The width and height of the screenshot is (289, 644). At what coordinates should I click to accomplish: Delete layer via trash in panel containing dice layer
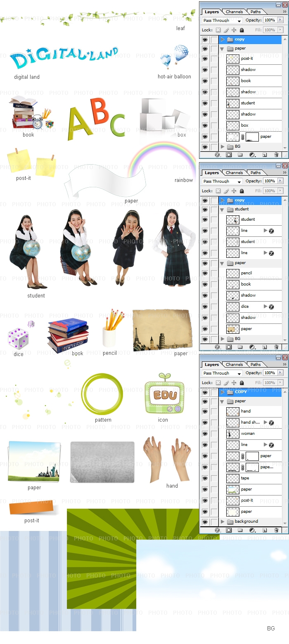coord(276,347)
